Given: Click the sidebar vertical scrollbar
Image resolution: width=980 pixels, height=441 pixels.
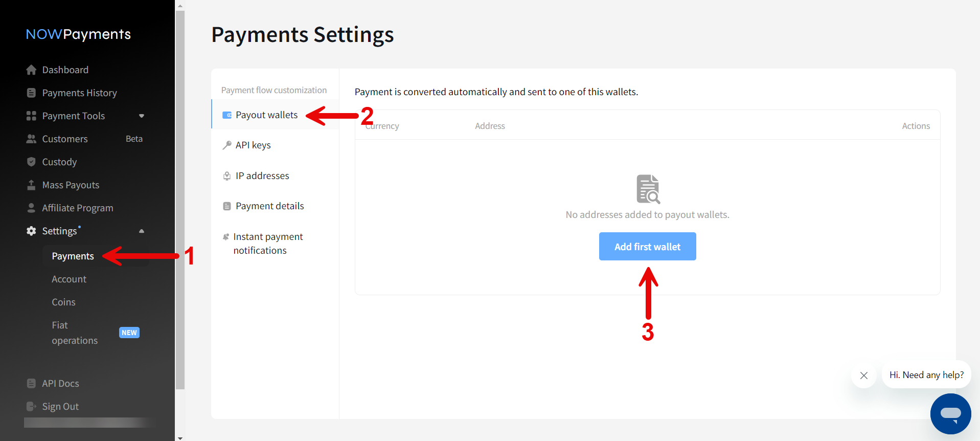Looking at the screenshot, I should (x=180, y=200).
